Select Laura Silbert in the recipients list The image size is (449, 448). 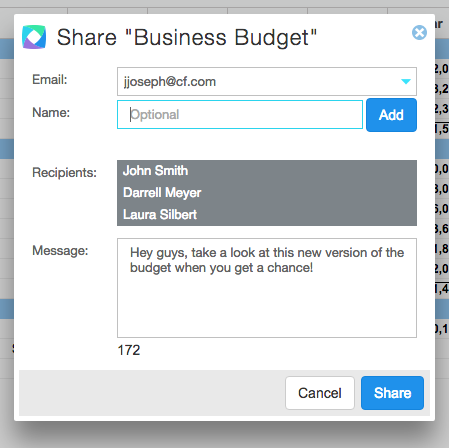point(160,215)
